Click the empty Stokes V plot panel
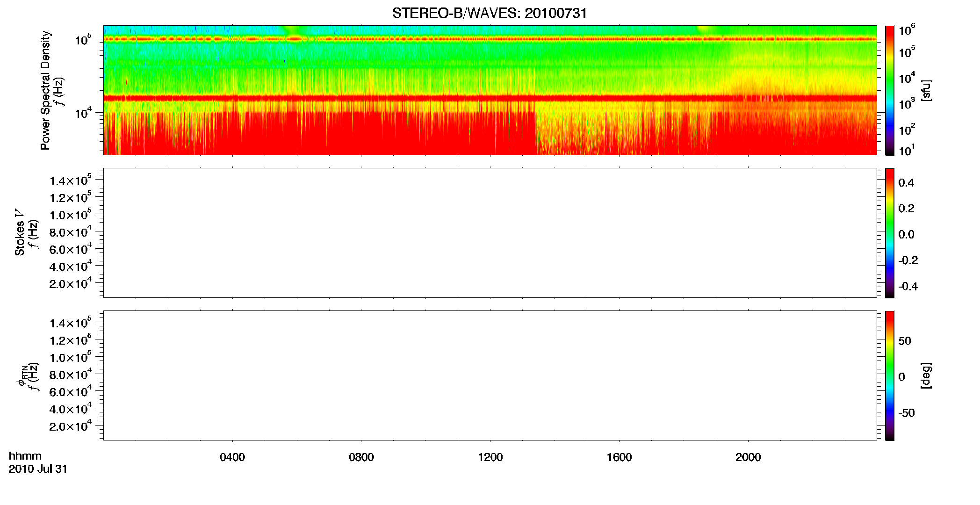Viewport: 980px width, 505px height. tap(490, 233)
